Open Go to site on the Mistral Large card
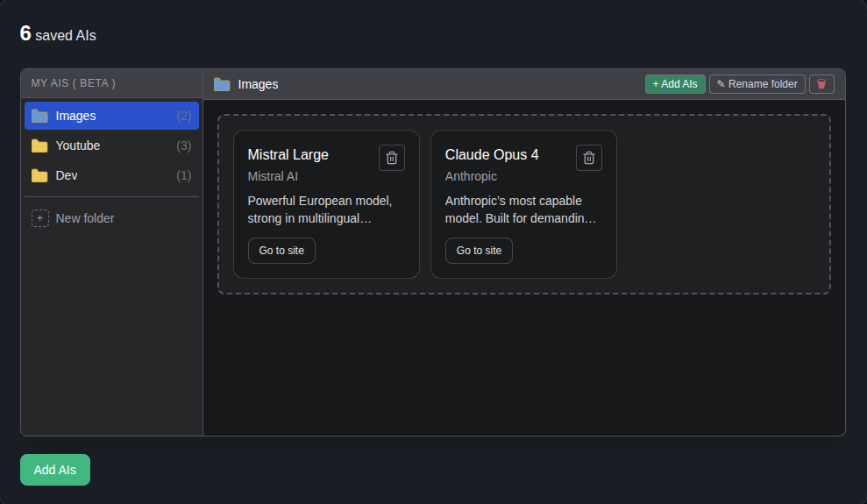Image resolution: width=867 pixels, height=504 pixels. tap(281, 251)
